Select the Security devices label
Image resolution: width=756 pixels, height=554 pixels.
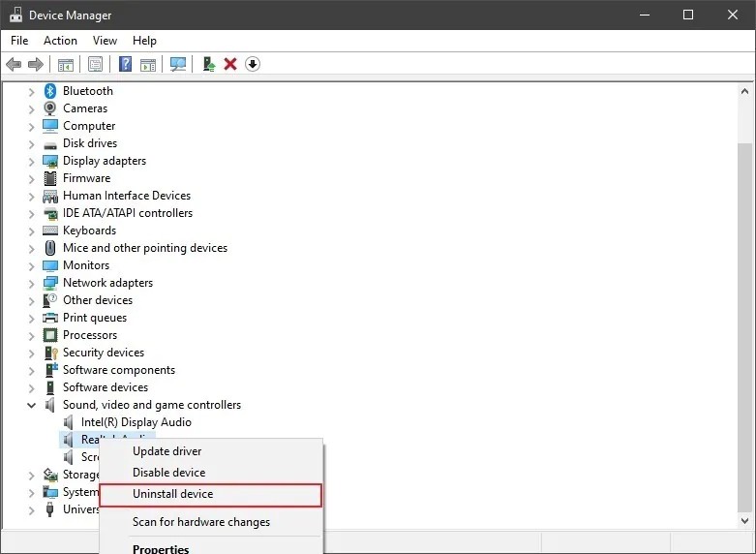pos(104,353)
